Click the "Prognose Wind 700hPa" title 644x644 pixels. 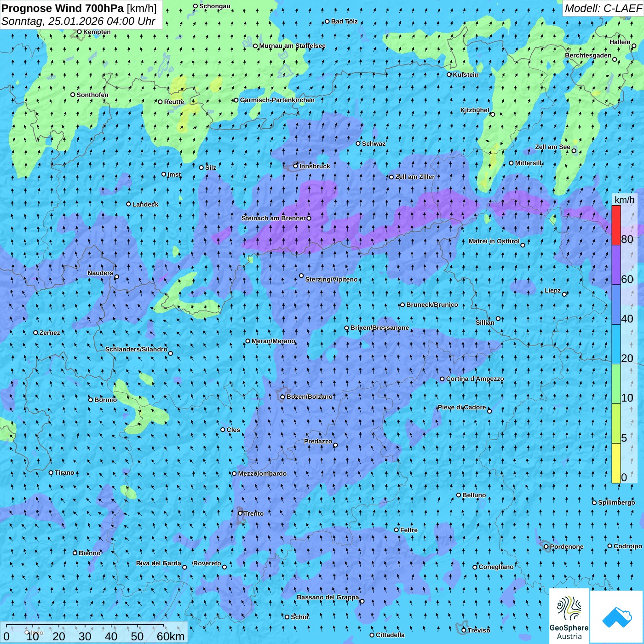63,8
